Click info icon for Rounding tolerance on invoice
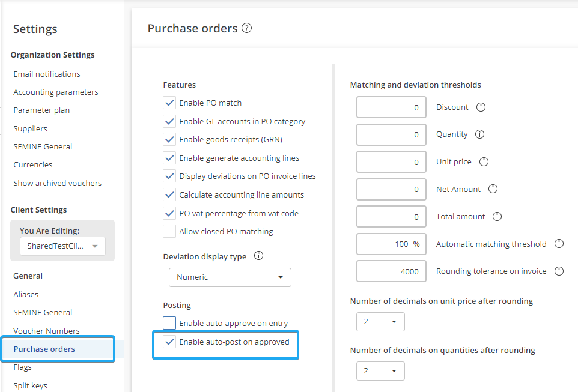Screen dimensions: 578x392 [x=559, y=271]
